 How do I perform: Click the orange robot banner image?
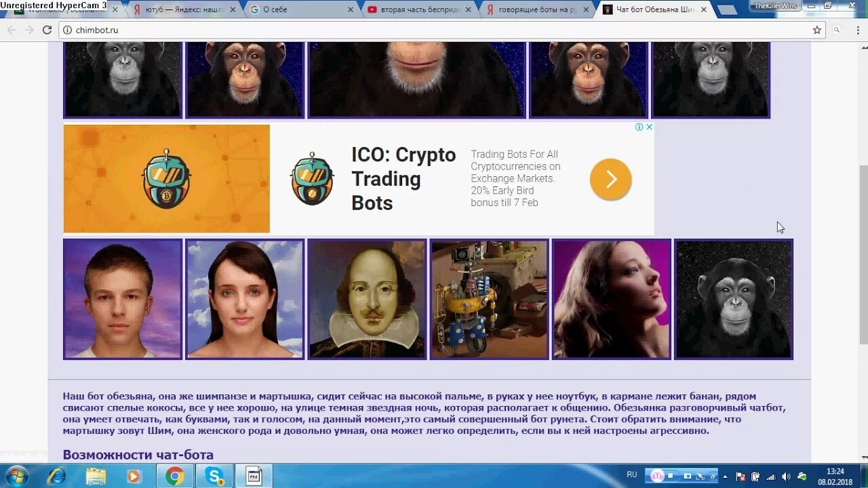tap(167, 179)
